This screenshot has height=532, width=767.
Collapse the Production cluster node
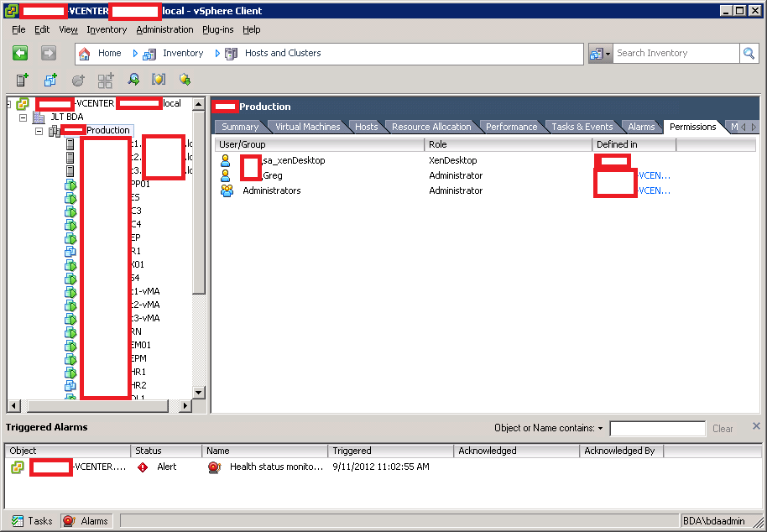pos(39,131)
